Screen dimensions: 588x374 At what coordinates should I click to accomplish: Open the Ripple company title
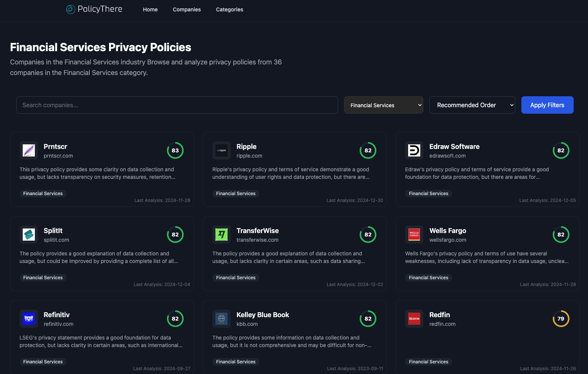(246, 147)
